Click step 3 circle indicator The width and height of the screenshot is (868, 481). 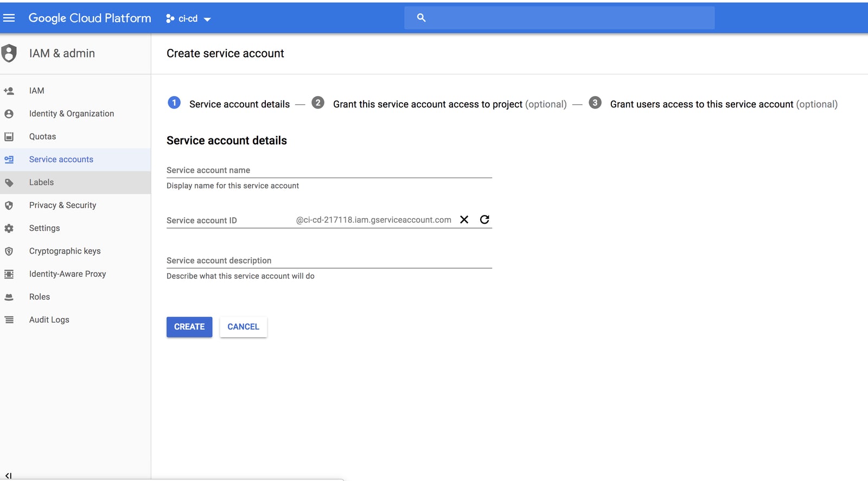[595, 103]
